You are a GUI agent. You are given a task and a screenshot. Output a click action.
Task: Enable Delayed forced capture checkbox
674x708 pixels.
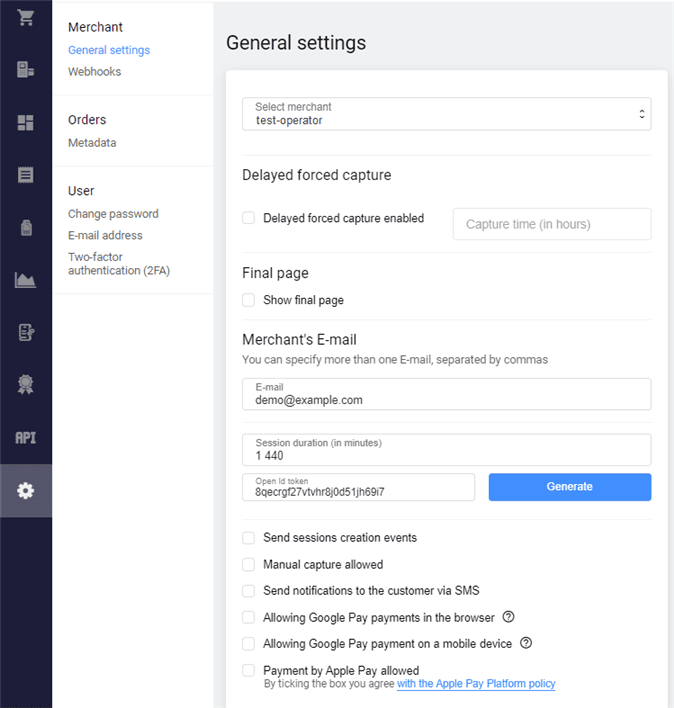249,218
